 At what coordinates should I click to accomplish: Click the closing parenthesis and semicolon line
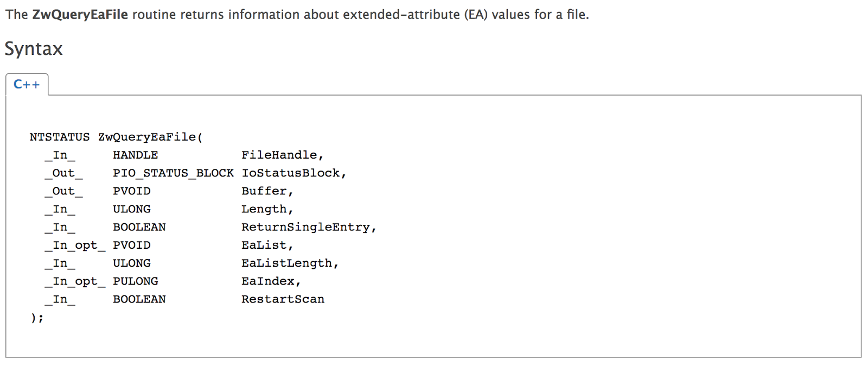(37, 317)
